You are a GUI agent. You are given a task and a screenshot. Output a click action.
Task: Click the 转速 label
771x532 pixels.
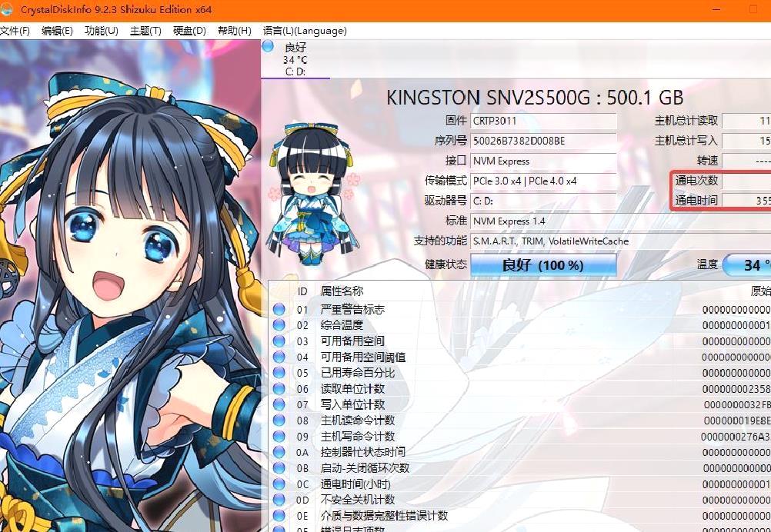pos(708,161)
